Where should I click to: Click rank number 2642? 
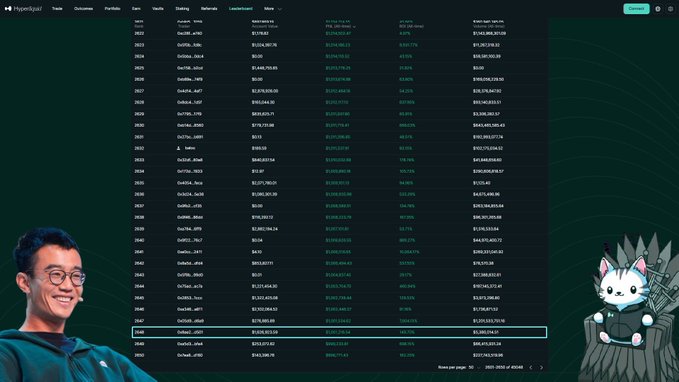[139, 263]
